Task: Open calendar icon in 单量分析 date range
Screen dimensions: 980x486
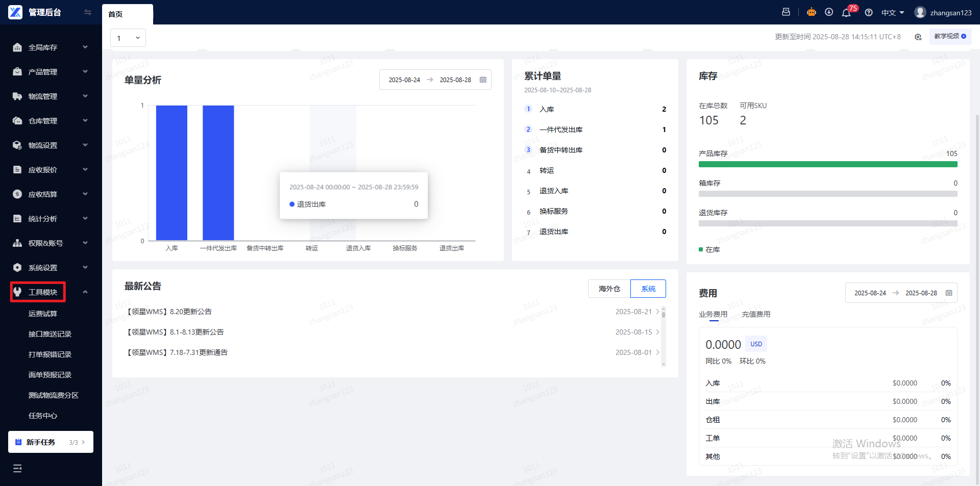Action: click(x=483, y=80)
